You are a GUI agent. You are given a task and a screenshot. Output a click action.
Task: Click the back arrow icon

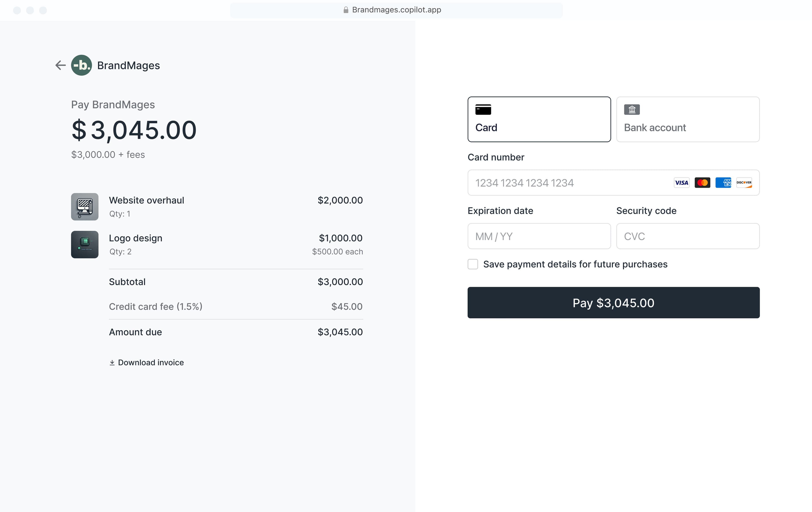click(x=60, y=65)
